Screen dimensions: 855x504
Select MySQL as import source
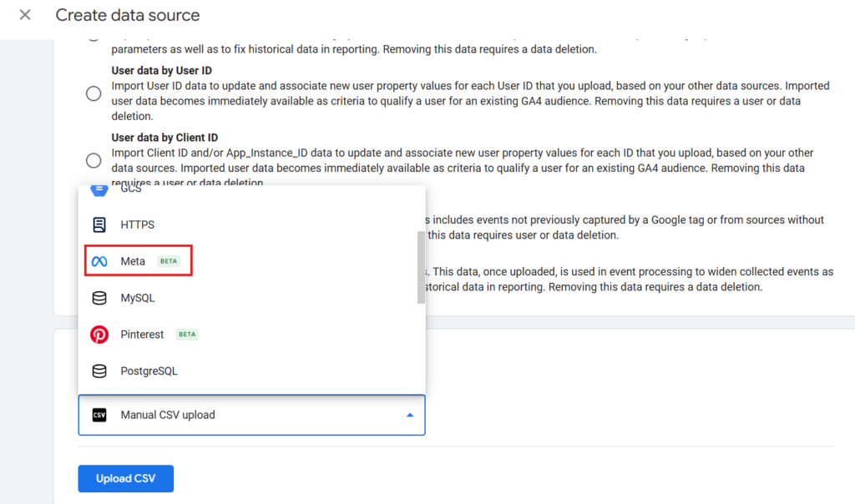pos(138,298)
